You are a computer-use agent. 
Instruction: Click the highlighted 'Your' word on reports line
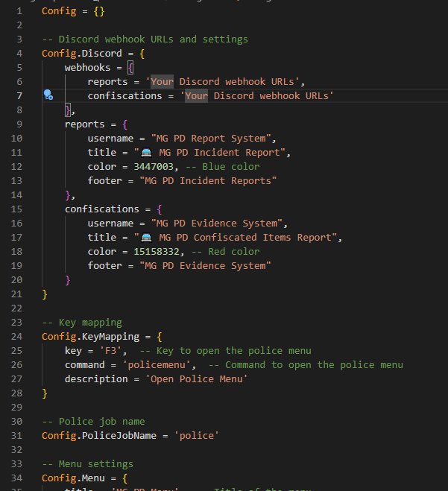pos(162,82)
